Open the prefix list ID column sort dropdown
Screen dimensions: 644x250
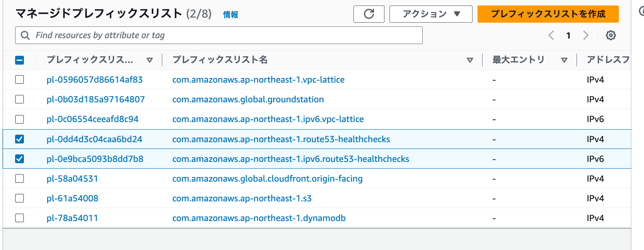pos(150,60)
